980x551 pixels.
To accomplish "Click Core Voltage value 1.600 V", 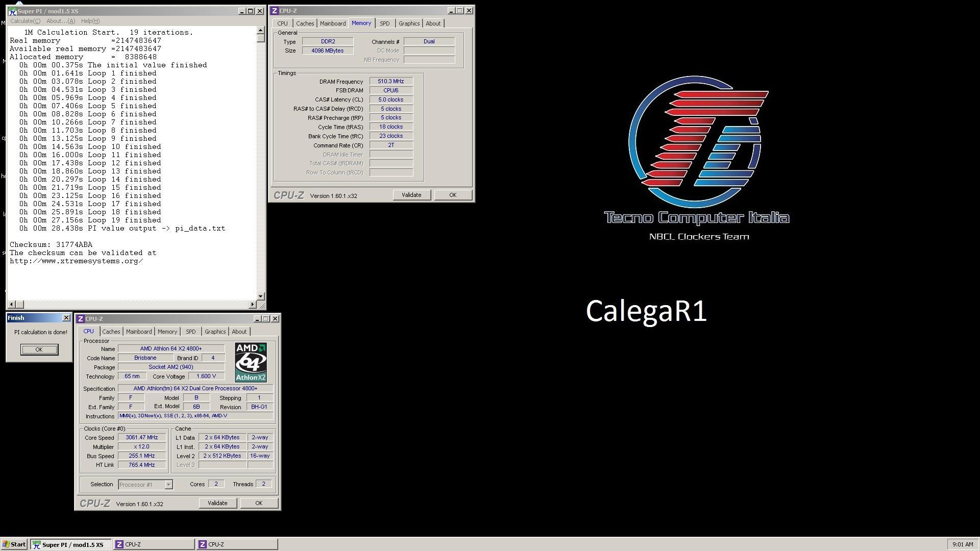I will (x=206, y=376).
